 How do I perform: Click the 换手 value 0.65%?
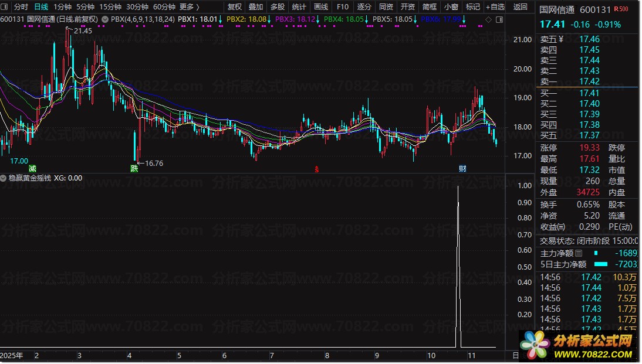click(x=588, y=205)
